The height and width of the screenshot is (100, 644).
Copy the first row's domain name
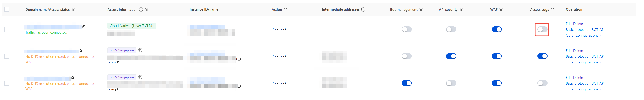(84, 26)
